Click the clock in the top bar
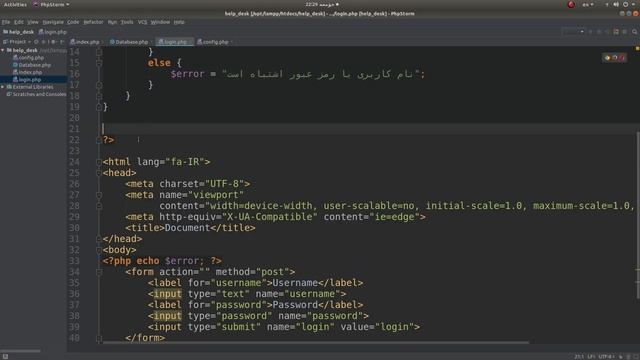This screenshot has height=360, width=640. pyautogui.click(x=322, y=4)
